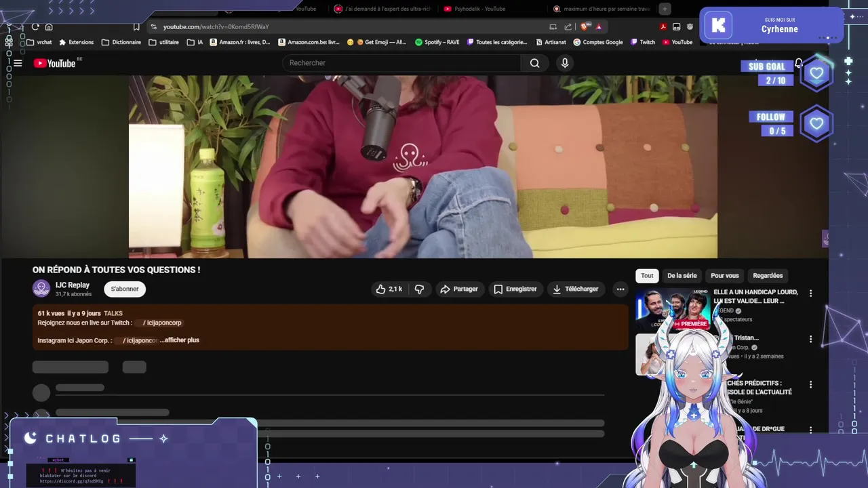Open options for the CHÉS PRÉDICTIFS video
This screenshot has width=868, height=488.
pos(810,384)
